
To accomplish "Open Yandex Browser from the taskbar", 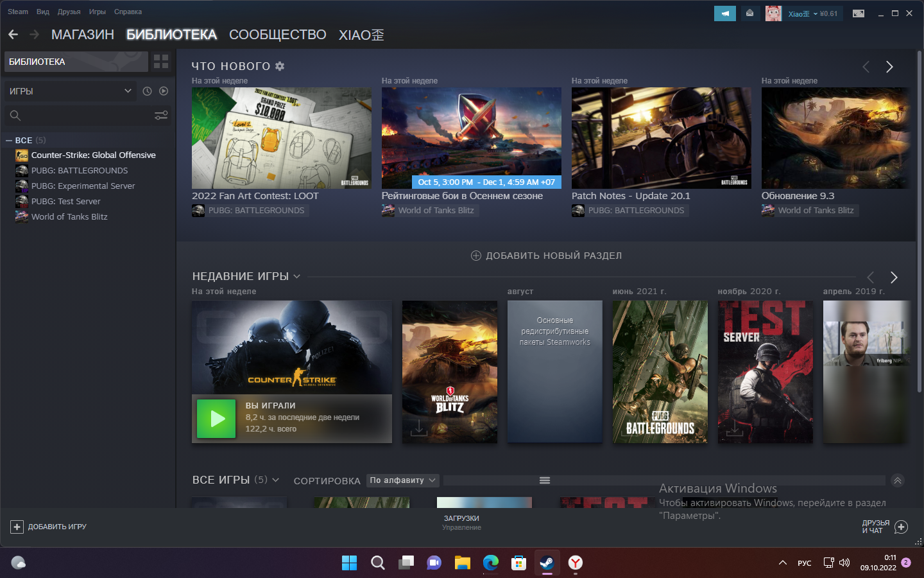I will [x=576, y=563].
